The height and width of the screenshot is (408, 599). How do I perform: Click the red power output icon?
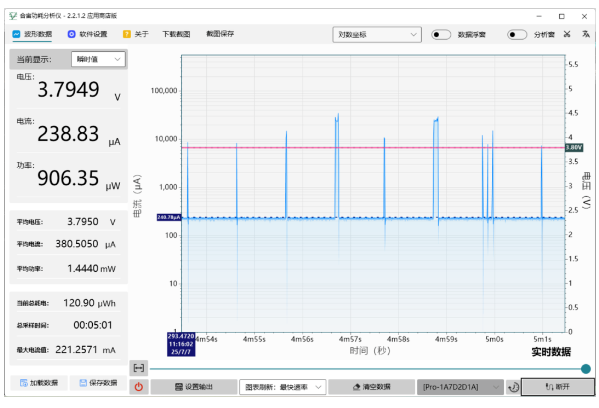pyautogui.click(x=139, y=387)
